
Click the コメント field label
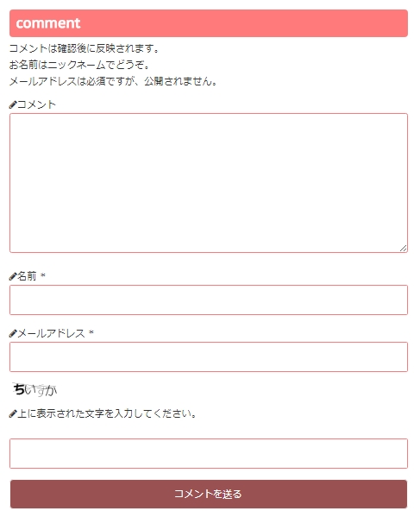pos(36,104)
